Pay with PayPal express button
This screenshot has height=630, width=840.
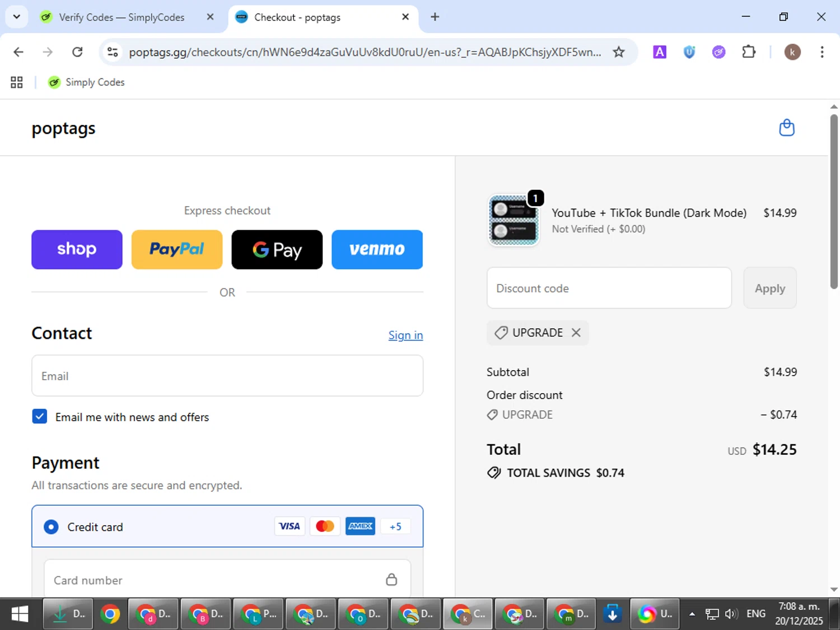(177, 249)
